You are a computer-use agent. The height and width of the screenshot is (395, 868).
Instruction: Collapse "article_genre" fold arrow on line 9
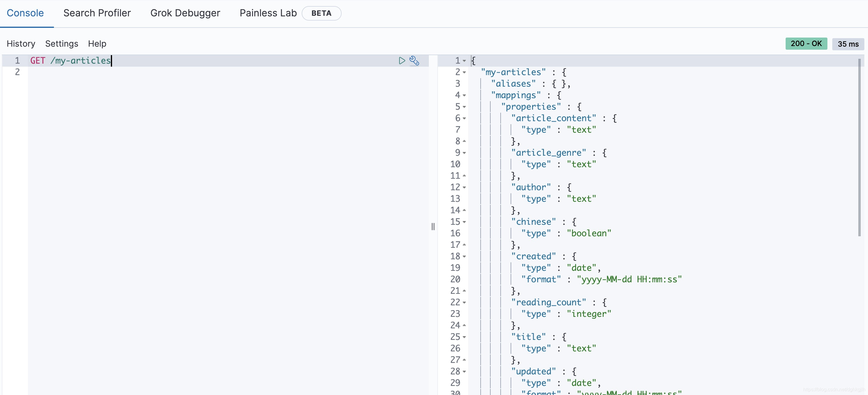tap(464, 153)
